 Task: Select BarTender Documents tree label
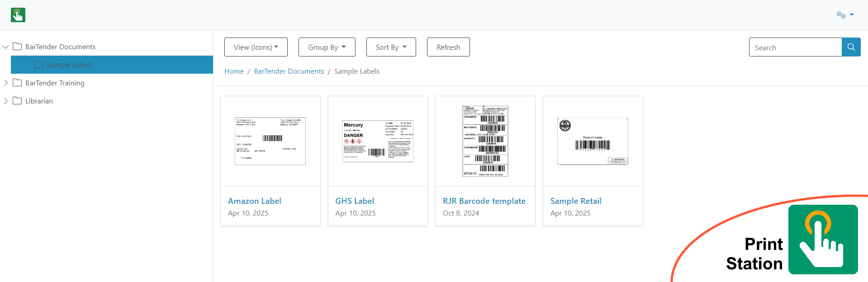[x=60, y=47]
